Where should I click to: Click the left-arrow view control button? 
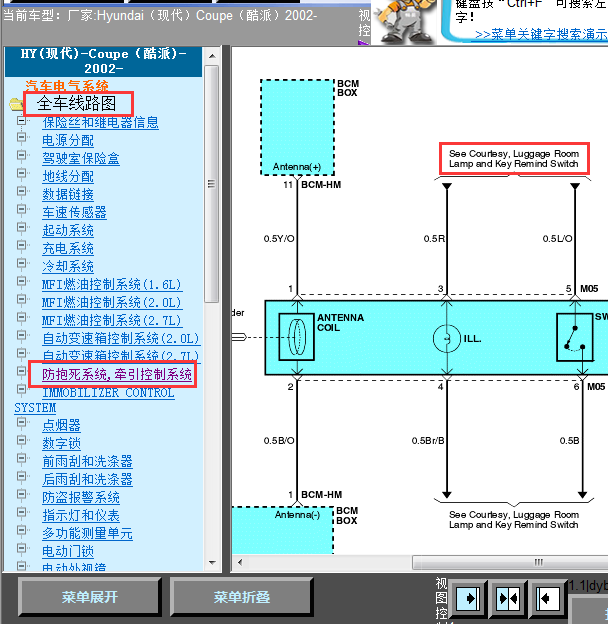tap(548, 598)
